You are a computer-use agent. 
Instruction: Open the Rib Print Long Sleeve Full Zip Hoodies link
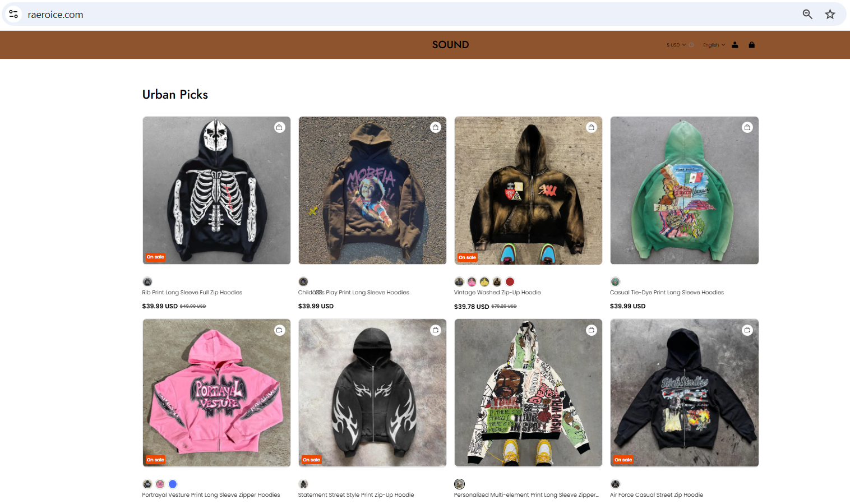[192, 293]
